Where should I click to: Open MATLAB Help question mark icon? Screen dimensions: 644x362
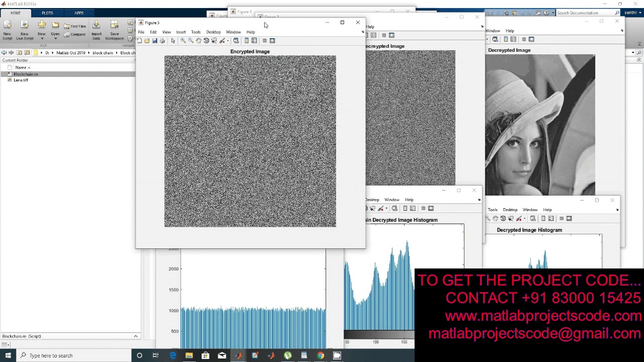[x=546, y=13]
